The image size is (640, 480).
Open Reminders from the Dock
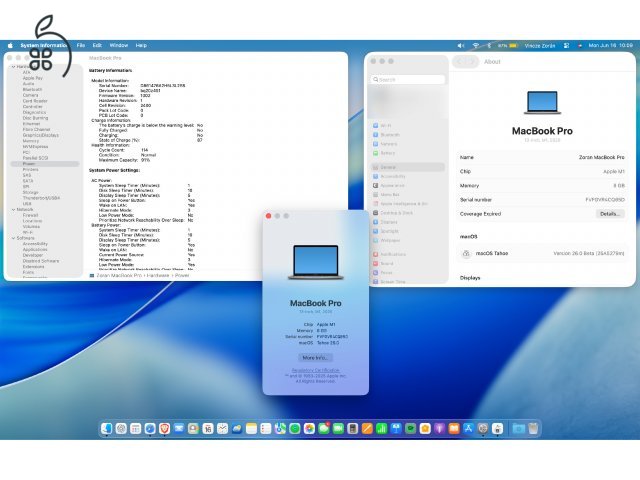(266, 428)
